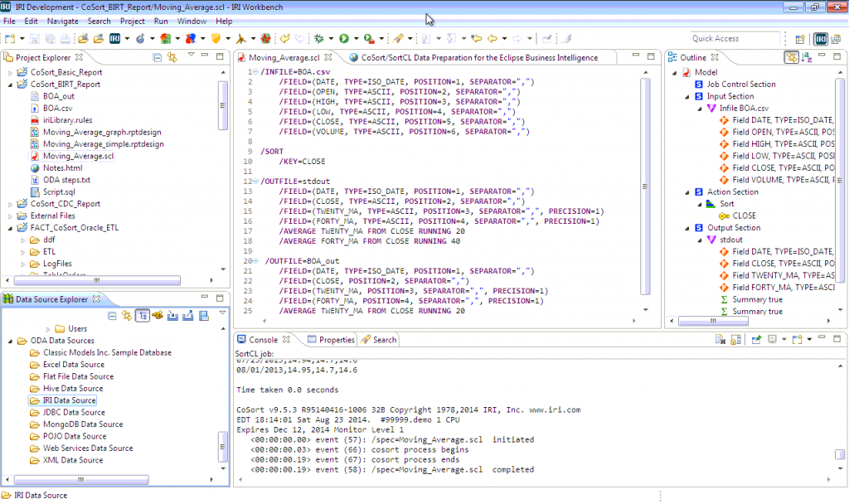Minimize the Outline view
The height and width of the screenshot is (504, 849).
point(822,56)
